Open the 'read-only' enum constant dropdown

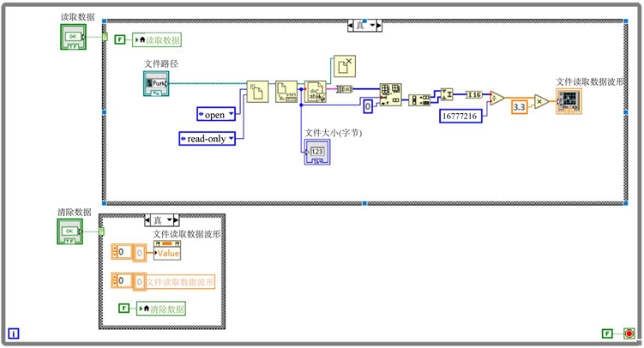pyautogui.click(x=231, y=137)
